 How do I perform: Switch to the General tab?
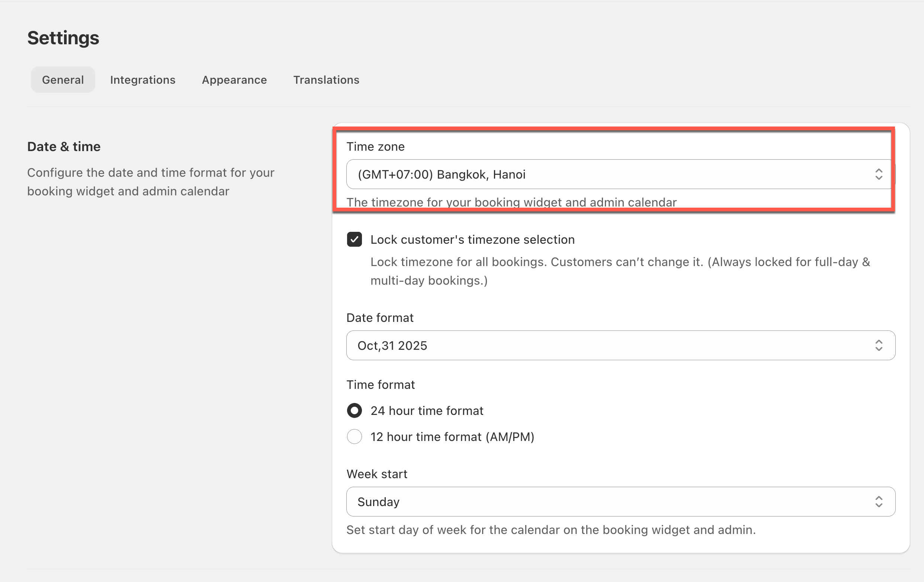pos(62,80)
